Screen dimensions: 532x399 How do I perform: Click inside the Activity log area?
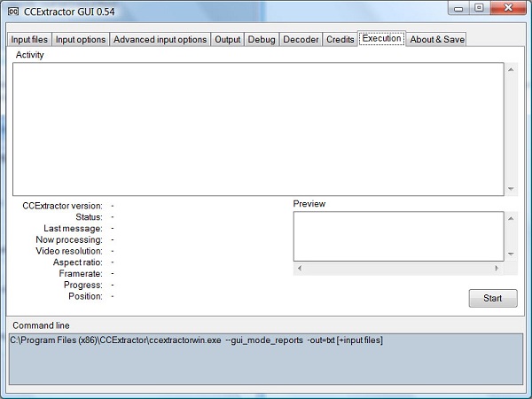coord(257,129)
